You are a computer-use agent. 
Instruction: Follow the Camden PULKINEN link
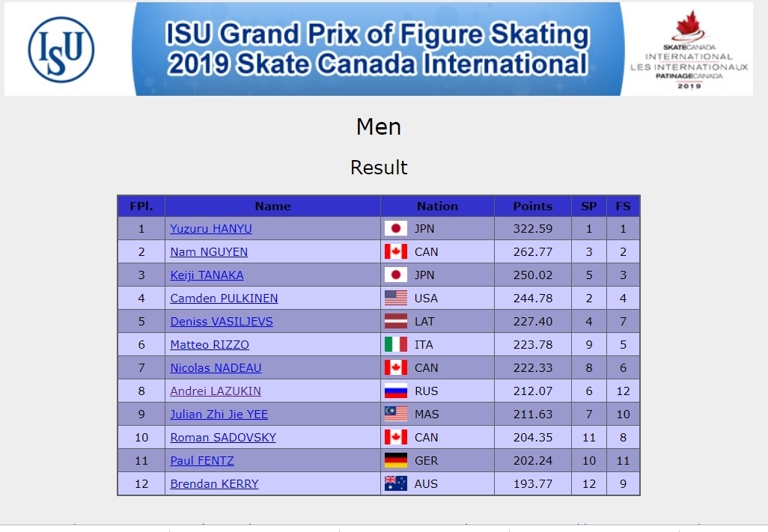[224, 298]
